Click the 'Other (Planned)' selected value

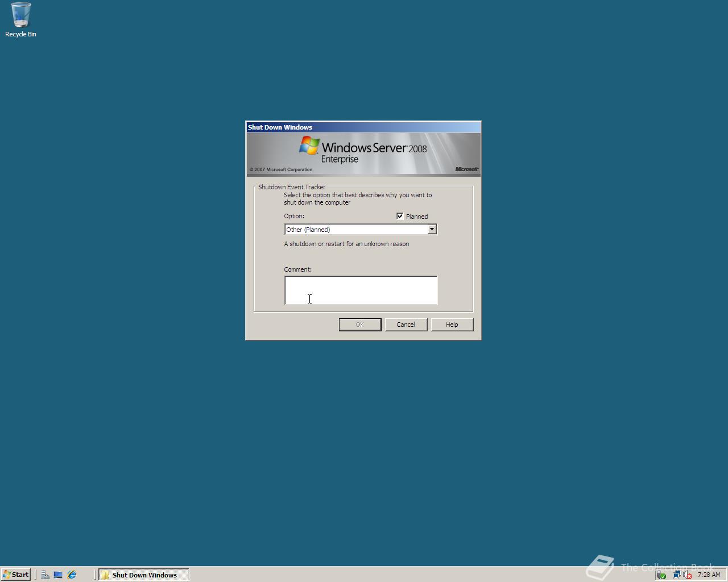click(x=308, y=230)
